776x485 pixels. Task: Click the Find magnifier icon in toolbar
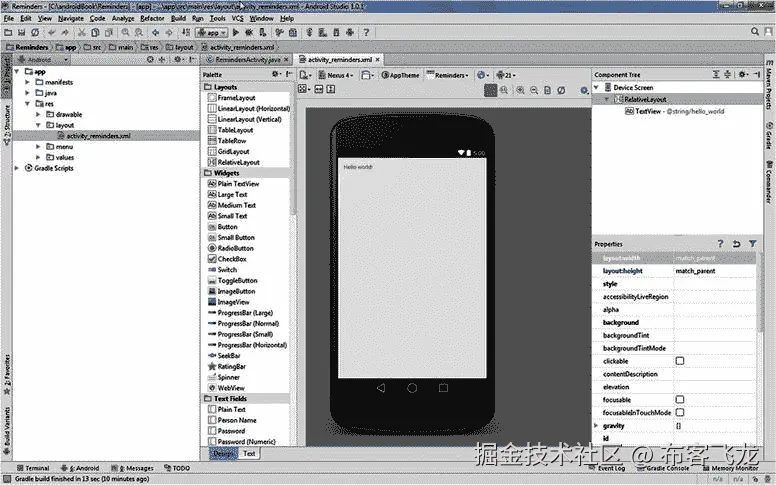[125, 33]
